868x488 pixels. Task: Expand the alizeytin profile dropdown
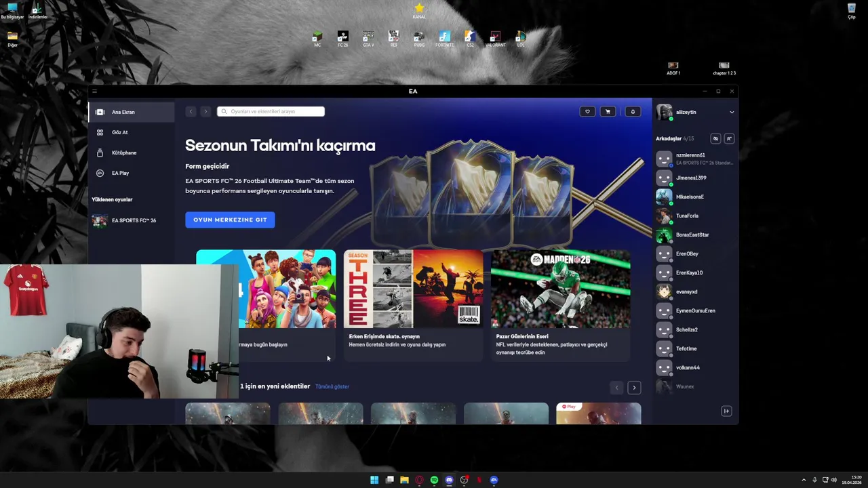732,112
